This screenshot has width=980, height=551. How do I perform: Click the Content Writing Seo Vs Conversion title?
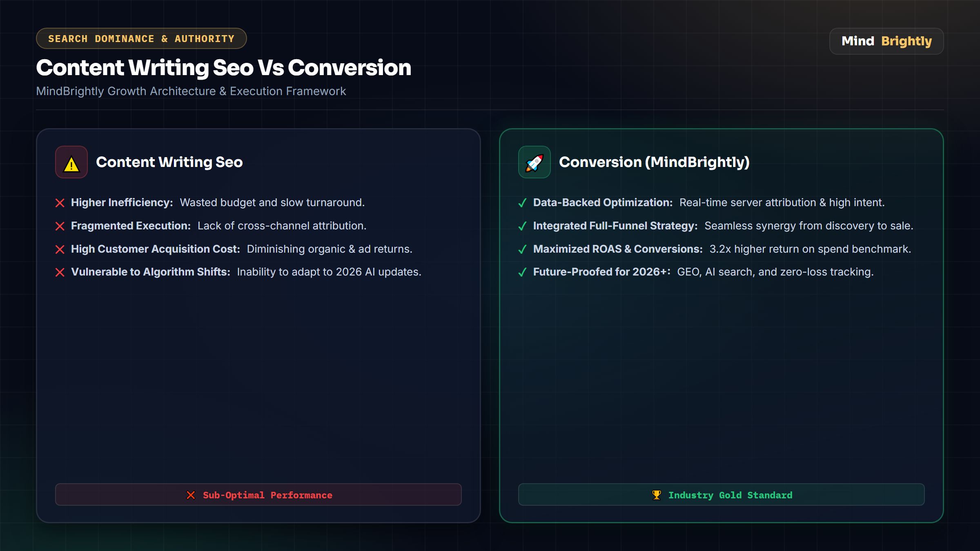[223, 67]
